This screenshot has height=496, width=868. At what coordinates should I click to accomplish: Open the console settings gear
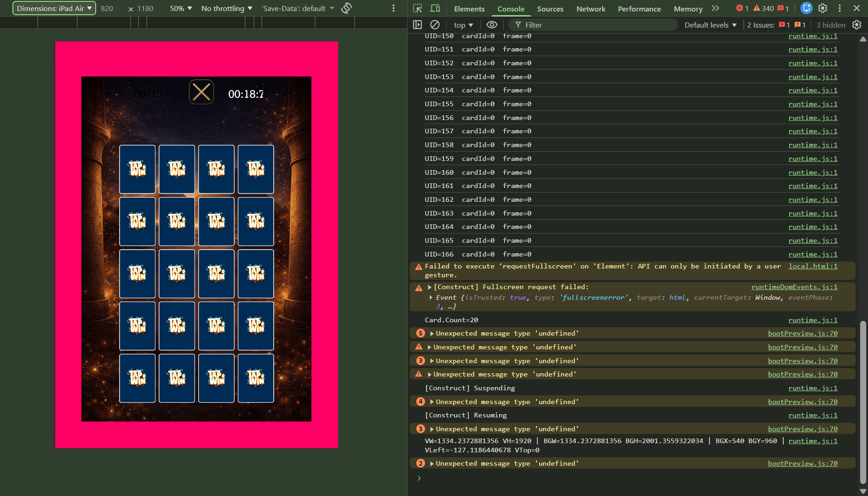pyautogui.click(x=857, y=25)
